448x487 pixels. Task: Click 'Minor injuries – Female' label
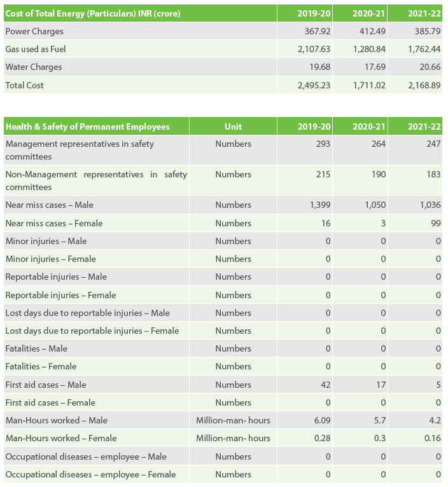[x=51, y=259]
